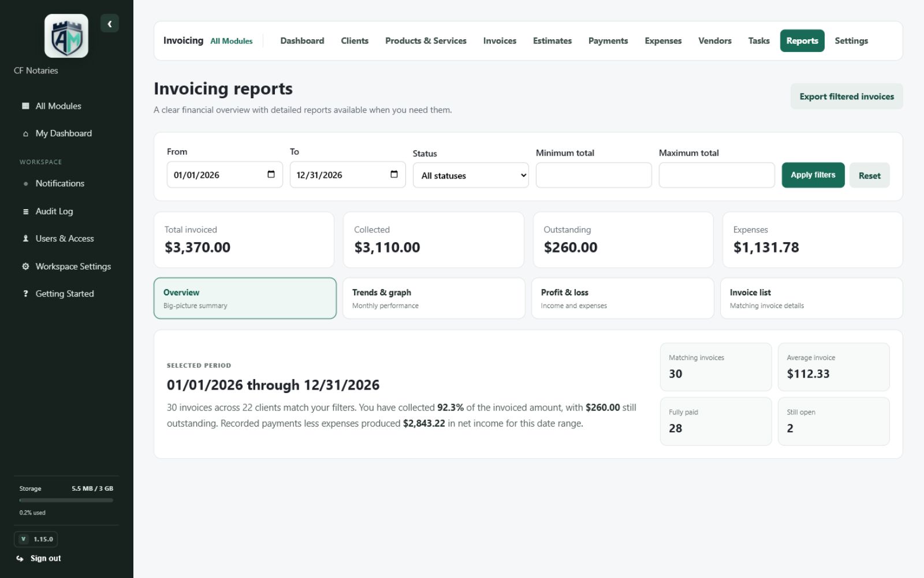924x578 pixels.
Task: Collapse the sidebar with the chevron button
Action: (110, 24)
